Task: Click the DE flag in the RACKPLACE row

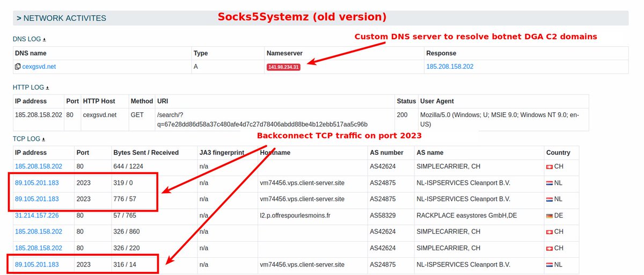Action: 549,216
